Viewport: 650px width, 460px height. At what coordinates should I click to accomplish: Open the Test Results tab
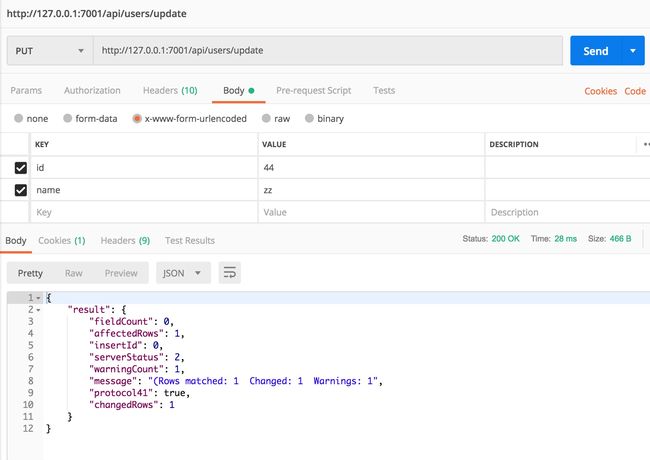click(x=190, y=240)
